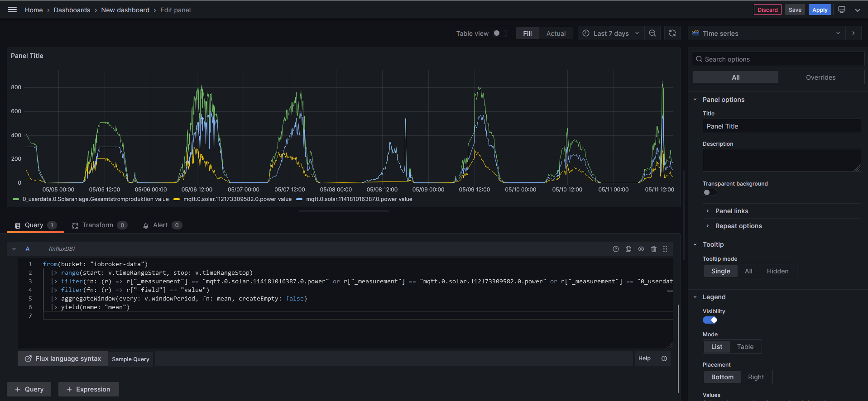
Task: Click the TV view mode icon
Action: point(842,10)
